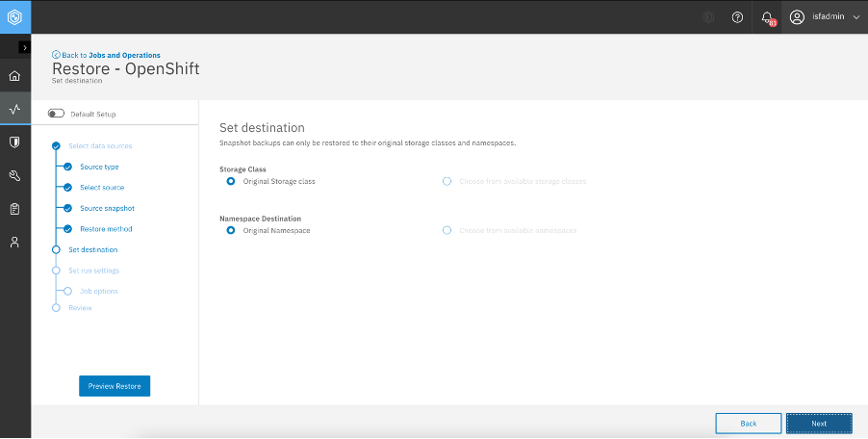Click the help question mark icon
The width and height of the screenshot is (868, 439).
click(737, 17)
